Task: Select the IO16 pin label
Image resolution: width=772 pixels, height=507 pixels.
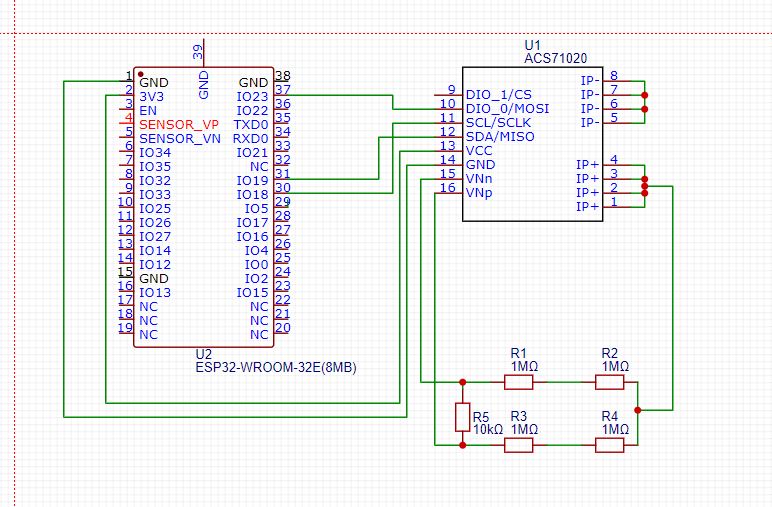Action: click(x=252, y=237)
